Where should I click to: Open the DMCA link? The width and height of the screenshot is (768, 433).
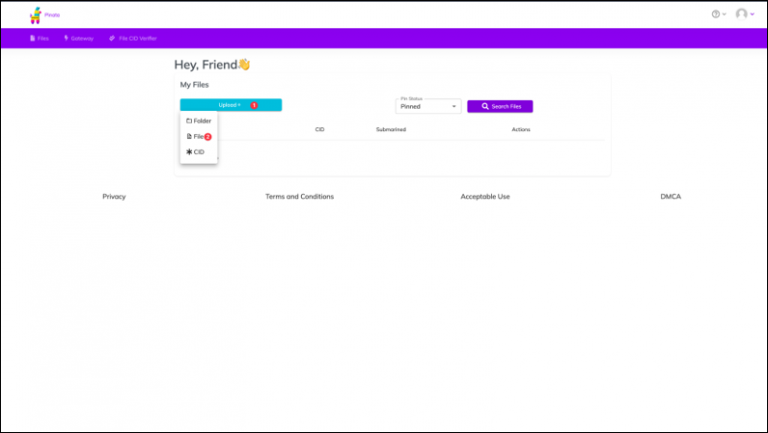coord(671,196)
